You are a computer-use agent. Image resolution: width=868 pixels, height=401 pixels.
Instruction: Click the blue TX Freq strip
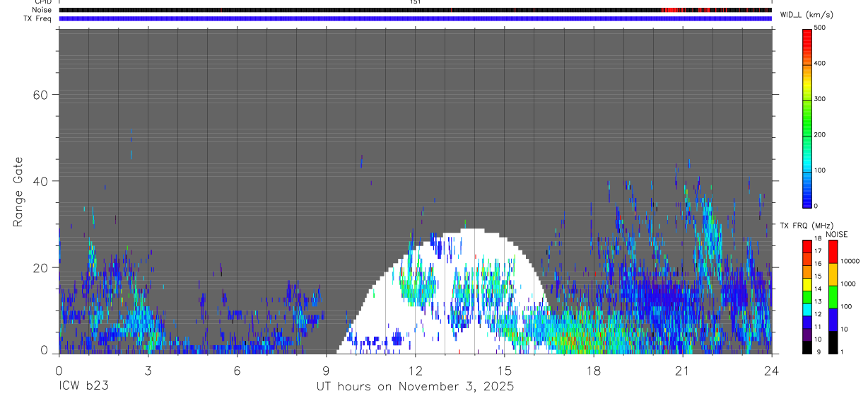[x=416, y=18]
